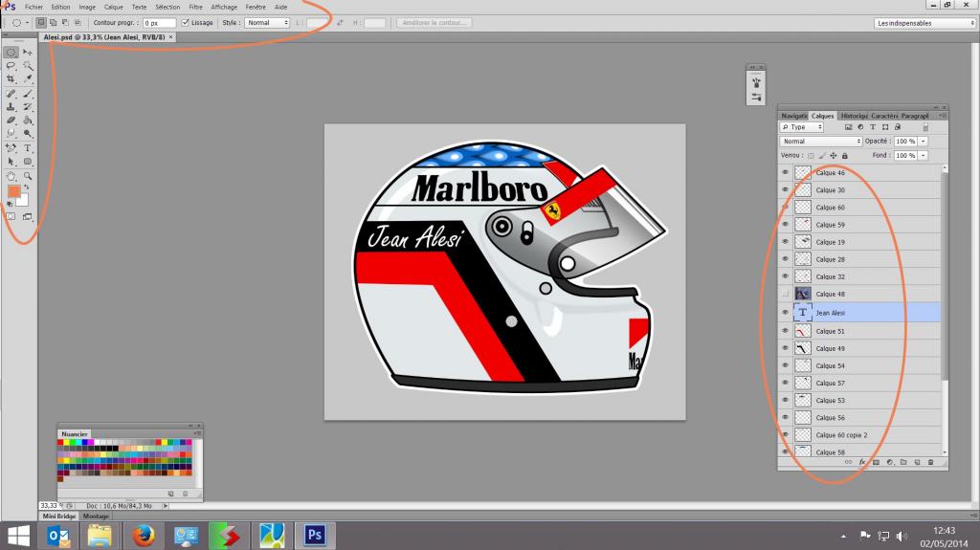The height and width of the screenshot is (550, 980).
Task: Open the Fichier menu
Action: tap(33, 7)
